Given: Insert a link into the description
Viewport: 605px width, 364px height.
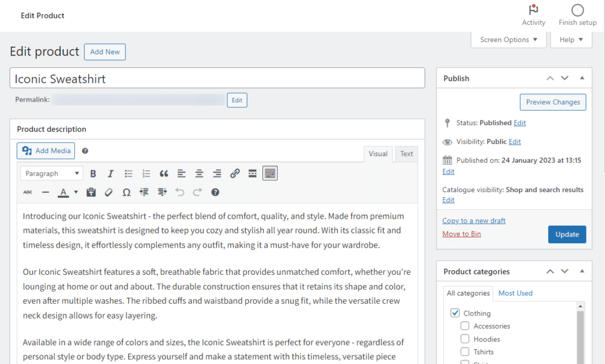Looking at the screenshot, I should [235, 173].
